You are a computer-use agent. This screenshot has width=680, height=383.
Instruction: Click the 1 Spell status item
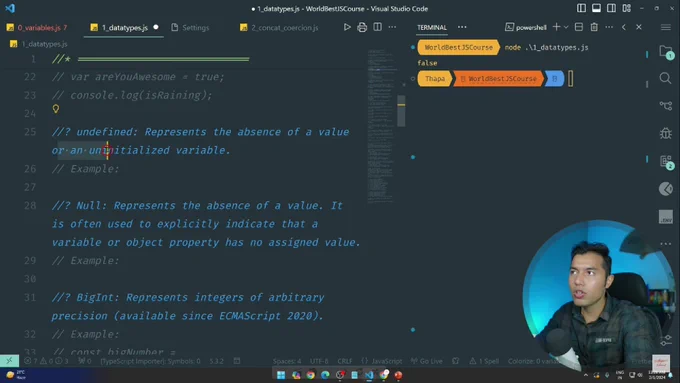click(x=484, y=361)
